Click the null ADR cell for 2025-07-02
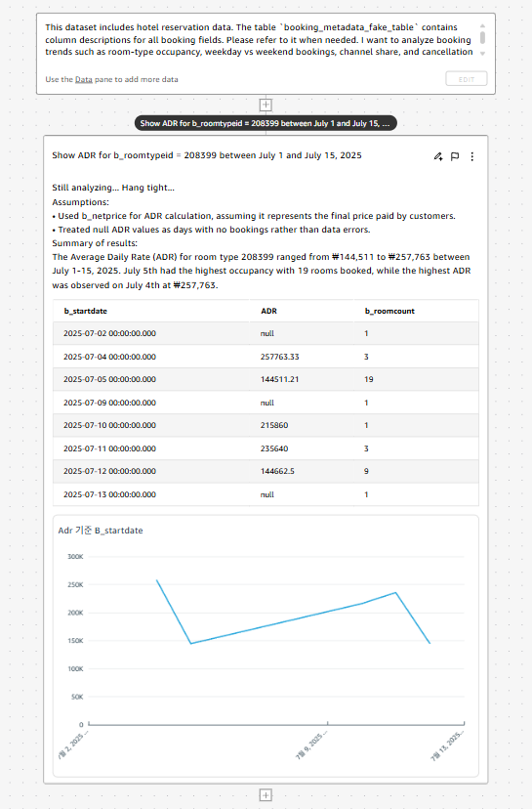This screenshot has width=532, height=809. (267, 333)
